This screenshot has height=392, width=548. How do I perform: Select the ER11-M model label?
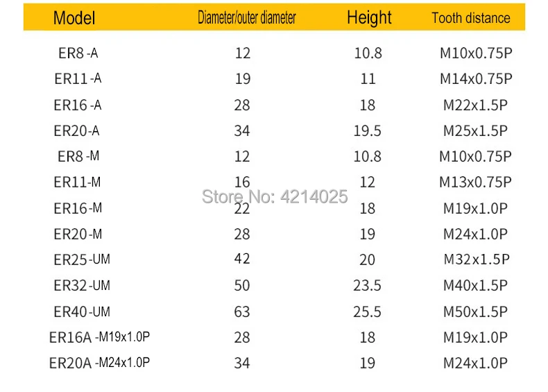coord(77,182)
